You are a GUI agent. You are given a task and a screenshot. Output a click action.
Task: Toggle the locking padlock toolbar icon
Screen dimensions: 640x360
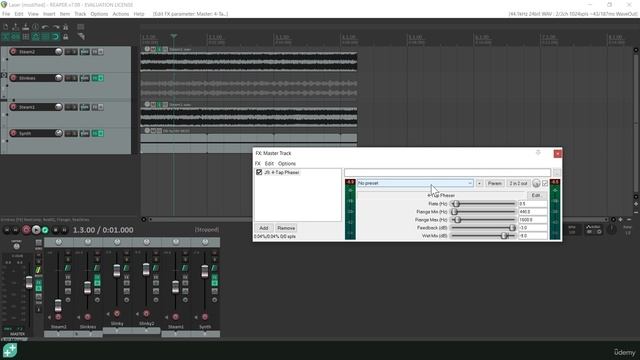[65, 37]
